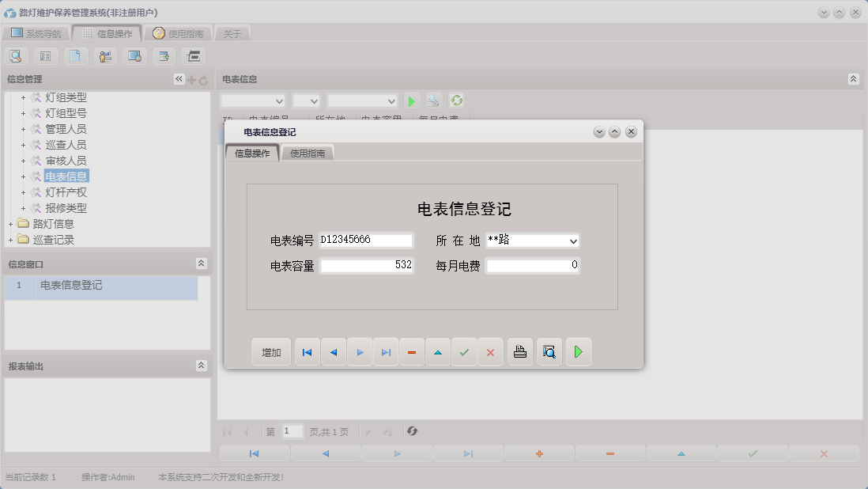Click the green execute arrow in the dialog
Image resolution: width=868 pixels, height=489 pixels.
(x=578, y=351)
